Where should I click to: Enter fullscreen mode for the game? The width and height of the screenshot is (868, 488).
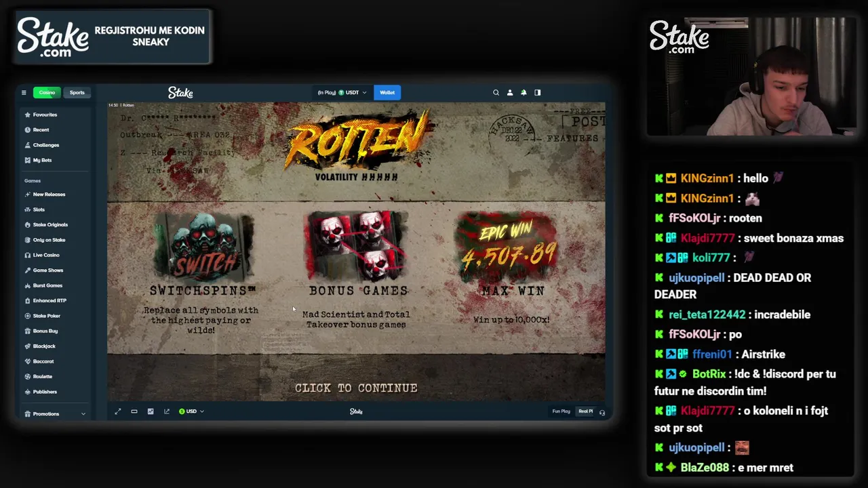click(x=118, y=411)
